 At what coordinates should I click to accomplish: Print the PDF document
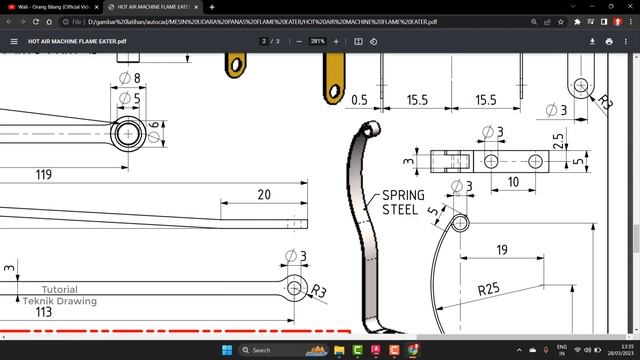(x=609, y=41)
